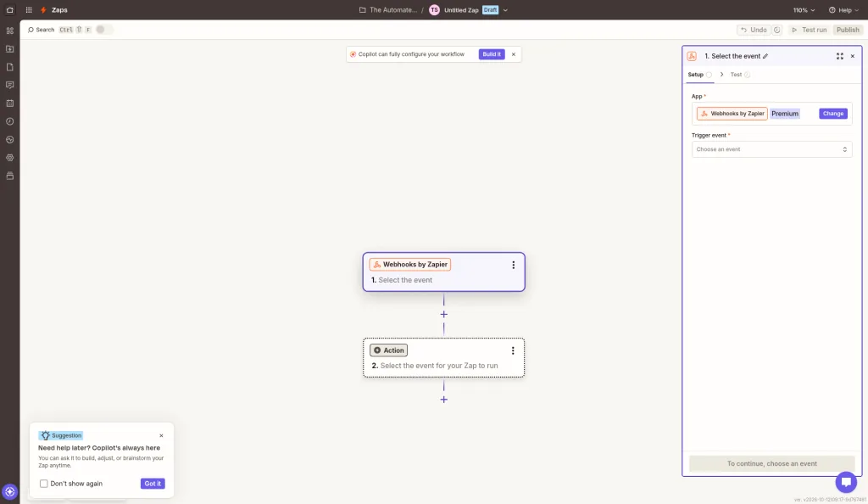Toggle the switch beside the Search shortcut

pos(103,30)
